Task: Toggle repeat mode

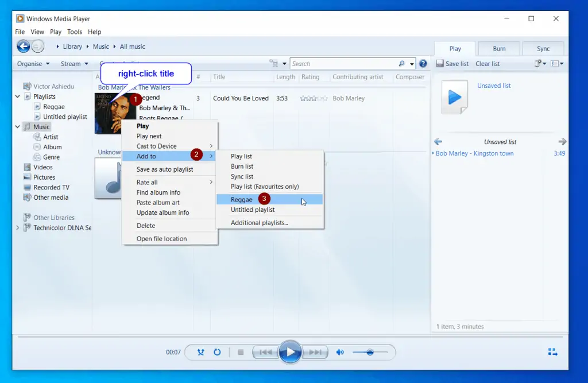Action: coord(216,352)
